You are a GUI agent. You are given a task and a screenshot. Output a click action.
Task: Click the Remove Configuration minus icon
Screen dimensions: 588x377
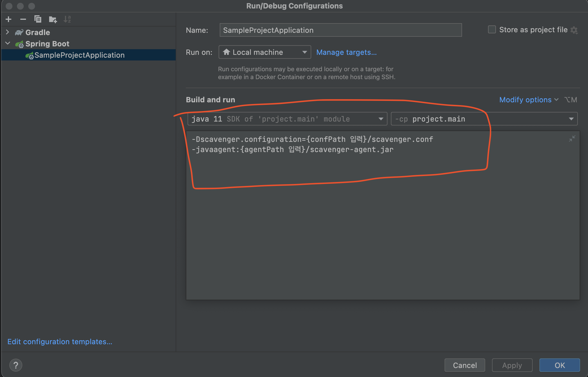click(x=23, y=19)
